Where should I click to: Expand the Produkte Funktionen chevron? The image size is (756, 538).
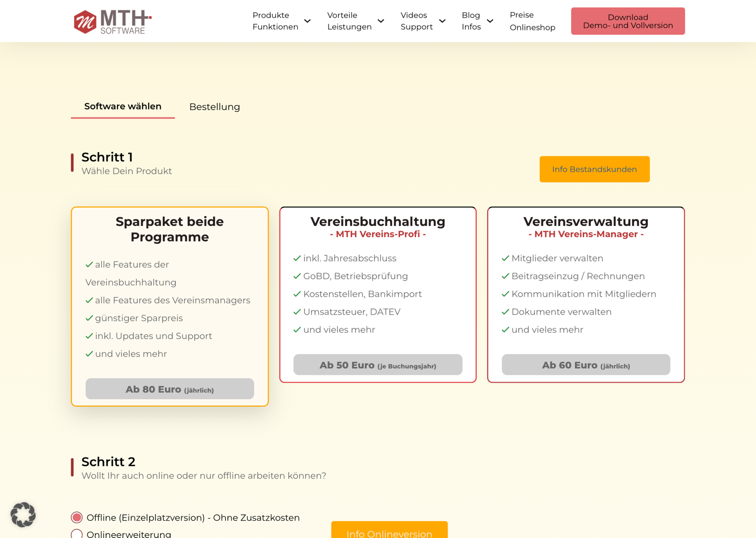(x=308, y=21)
